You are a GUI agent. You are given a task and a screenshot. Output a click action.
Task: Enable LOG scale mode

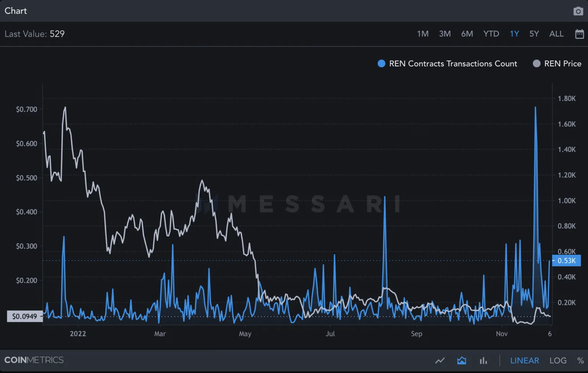558,360
